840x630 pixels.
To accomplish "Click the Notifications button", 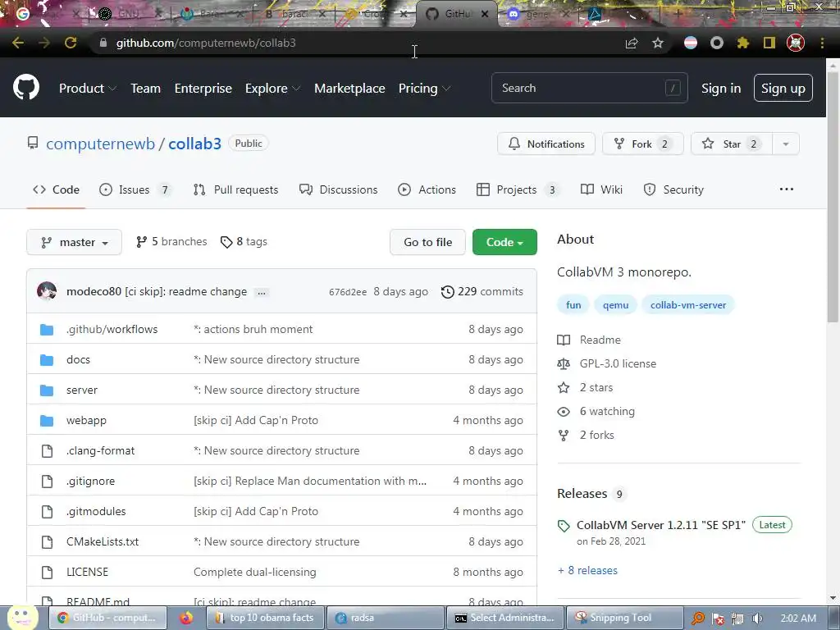I will click(x=546, y=144).
